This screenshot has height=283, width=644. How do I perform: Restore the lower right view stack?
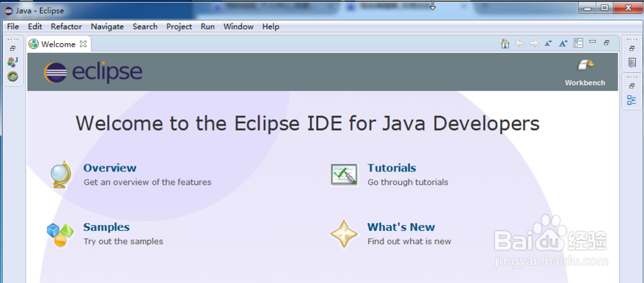point(632,86)
